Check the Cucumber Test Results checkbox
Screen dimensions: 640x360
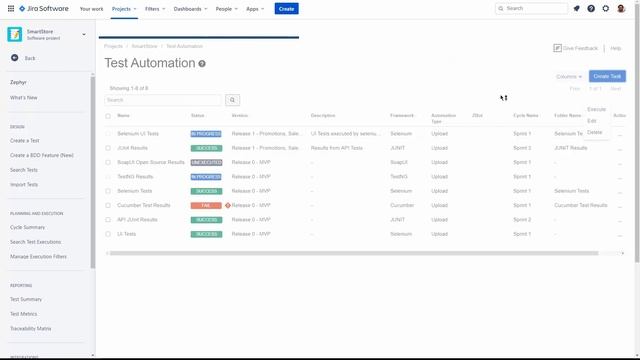pyautogui.click(x=108, y=205)
